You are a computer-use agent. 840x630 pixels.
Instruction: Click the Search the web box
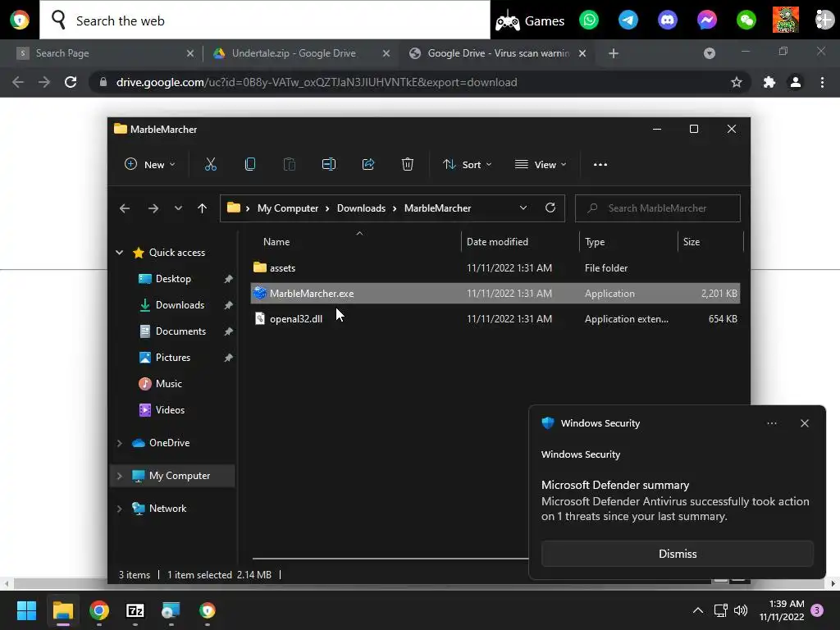(x=265, y=21)
